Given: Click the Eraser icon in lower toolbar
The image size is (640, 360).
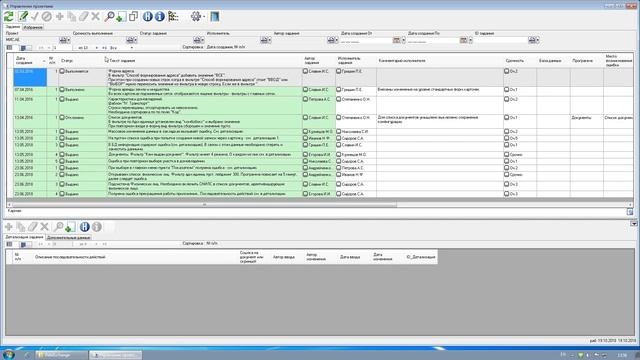Looking at the screenshot, I should click(33, 227).
